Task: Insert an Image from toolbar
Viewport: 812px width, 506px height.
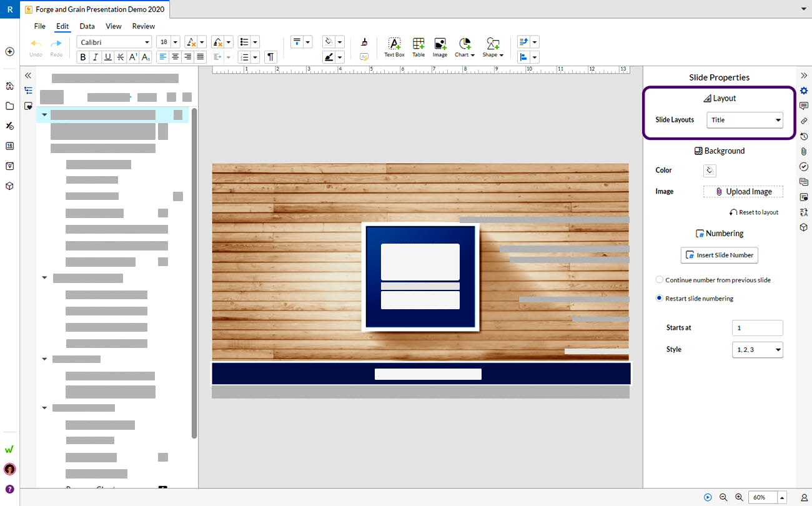Action: click(440, 47)
